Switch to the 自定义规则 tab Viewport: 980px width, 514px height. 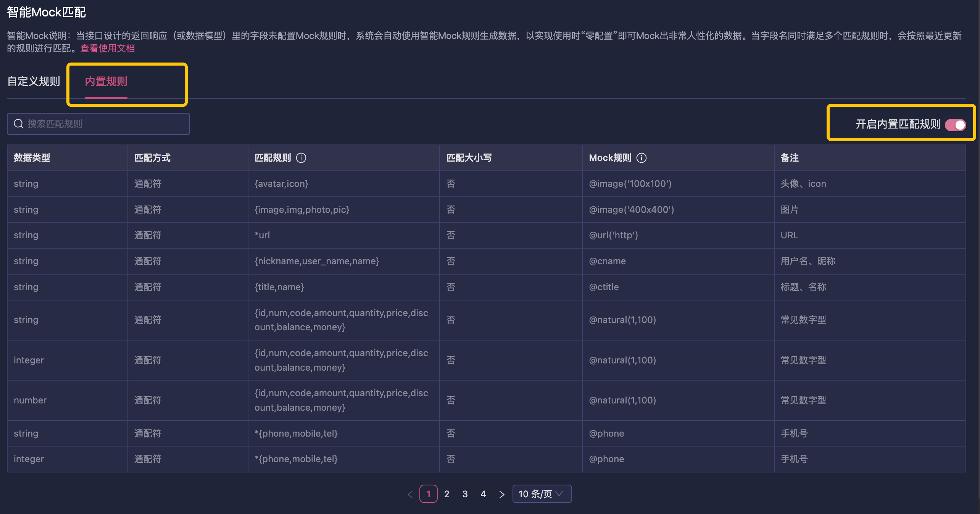coord(34,81)
